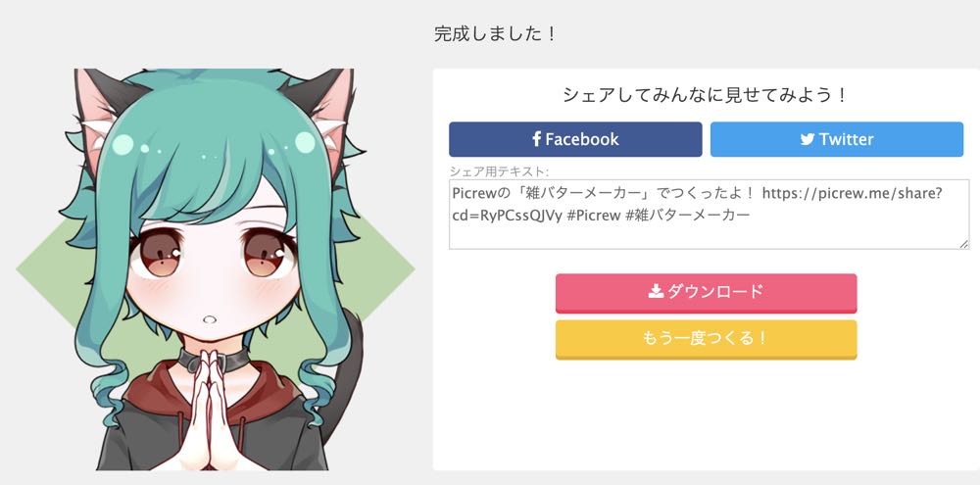The height and width of the screenshot is (485, 980).
Task: Click the Twitter bird icon
Action: [x=808, y=139]
